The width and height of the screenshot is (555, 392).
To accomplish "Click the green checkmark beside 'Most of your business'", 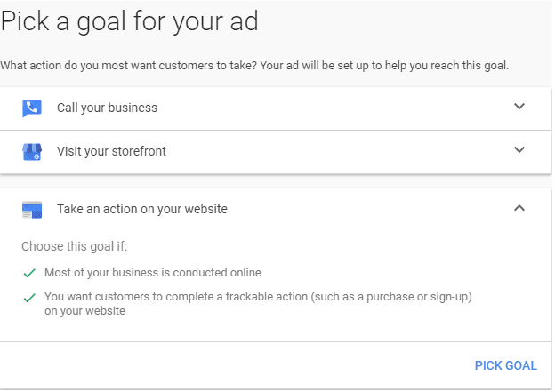I will [29, 273].
